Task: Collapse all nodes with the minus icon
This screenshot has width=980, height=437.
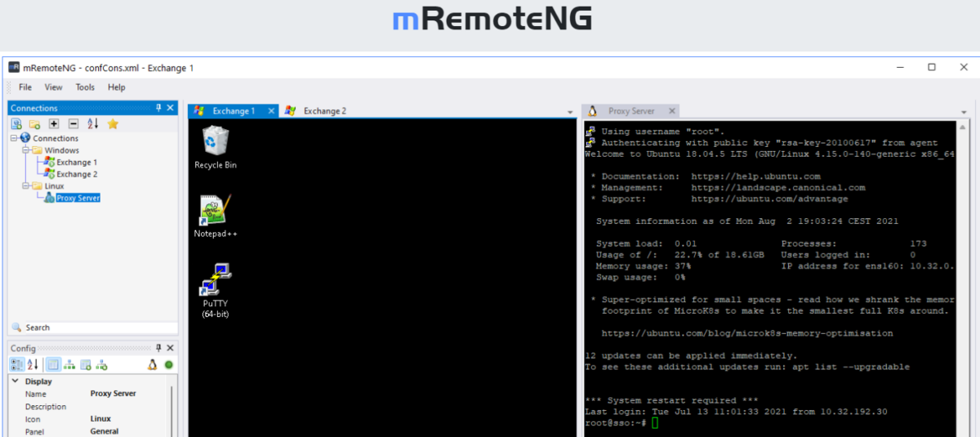Action: (73, 123)
